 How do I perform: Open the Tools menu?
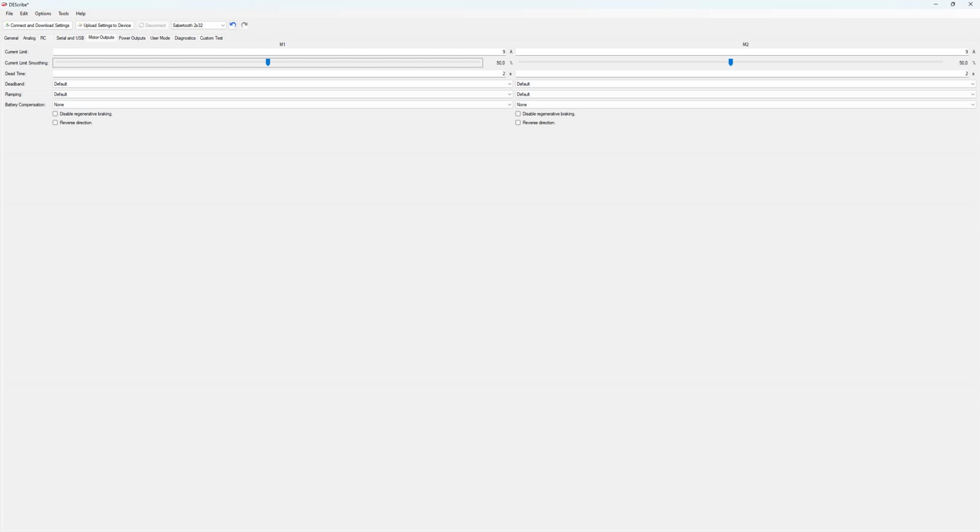(x=64, y=13)
